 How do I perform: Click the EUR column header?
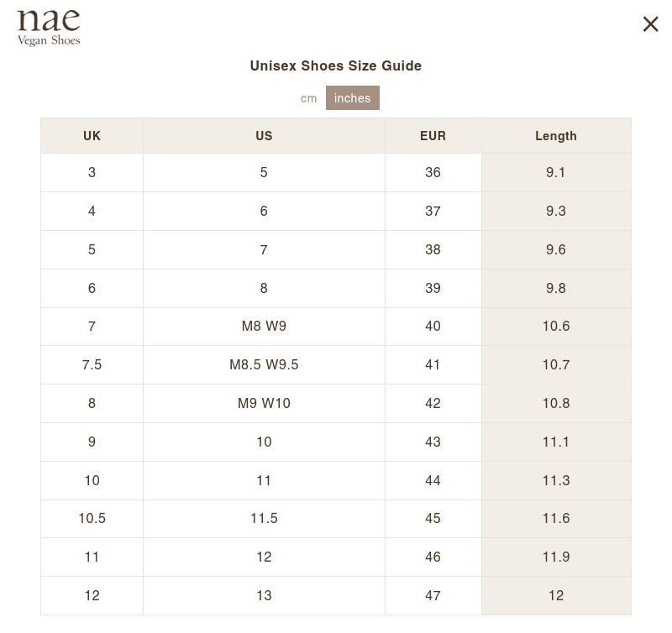coord(433,136)
